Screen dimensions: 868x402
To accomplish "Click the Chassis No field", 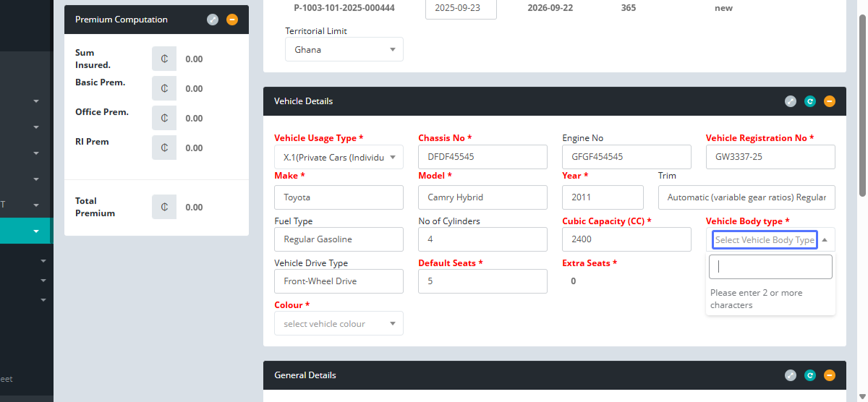I will tap(482, 157).
